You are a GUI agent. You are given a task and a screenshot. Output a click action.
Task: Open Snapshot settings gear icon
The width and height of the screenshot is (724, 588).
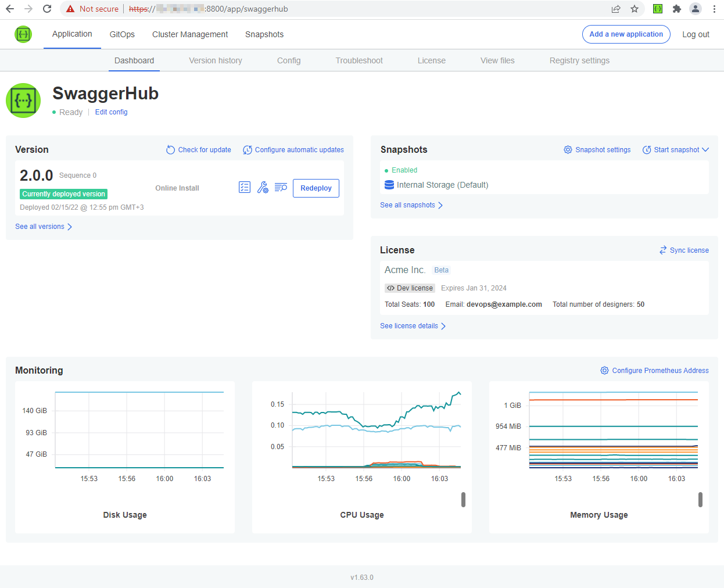tap(568, 149)
